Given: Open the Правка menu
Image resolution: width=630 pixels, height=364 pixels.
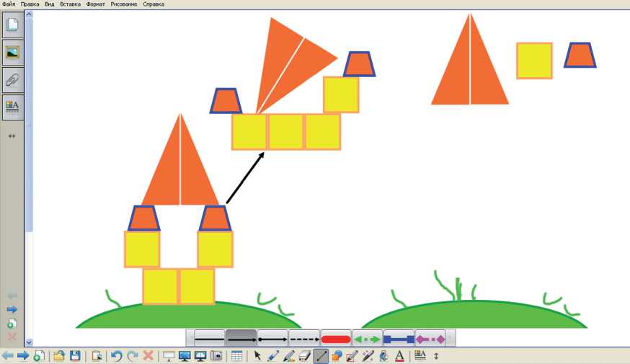Looking at the screenshot, I should (x=30, y=4).
